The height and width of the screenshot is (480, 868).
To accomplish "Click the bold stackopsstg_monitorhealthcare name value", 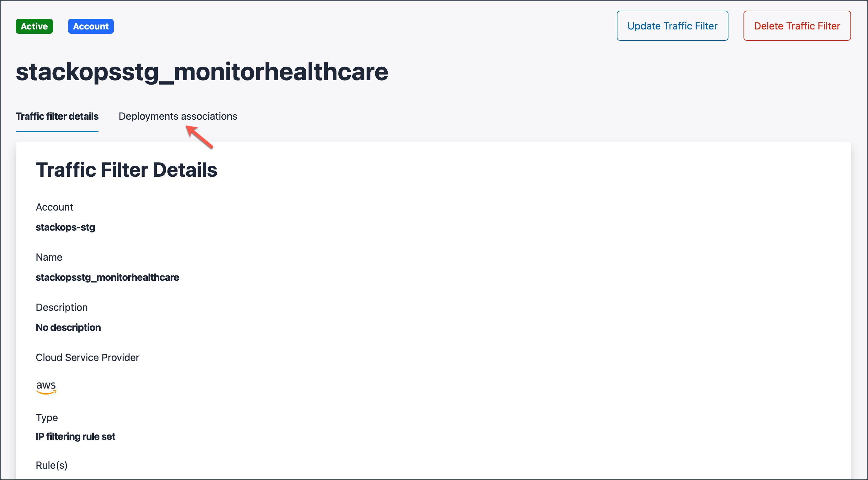I will pos(107,277).
